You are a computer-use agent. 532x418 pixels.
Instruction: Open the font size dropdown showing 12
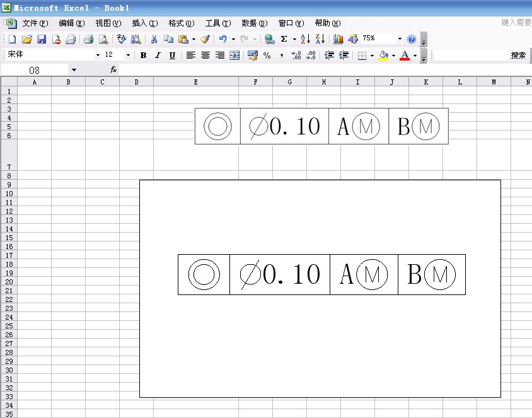pyautogui.click(x=128, y=55)
